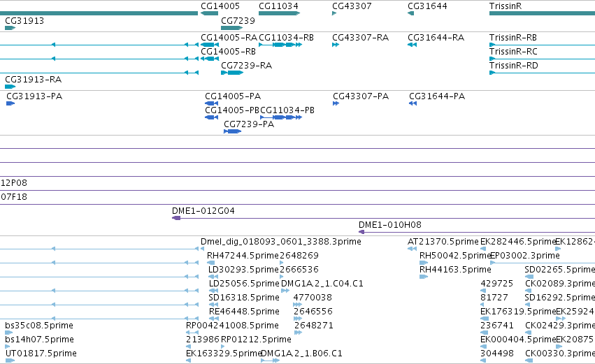Image resolution: width=595 pixels, height=364 pixels.
Task: Select the EK282446.5prime EST
Action: click(483, 249)
